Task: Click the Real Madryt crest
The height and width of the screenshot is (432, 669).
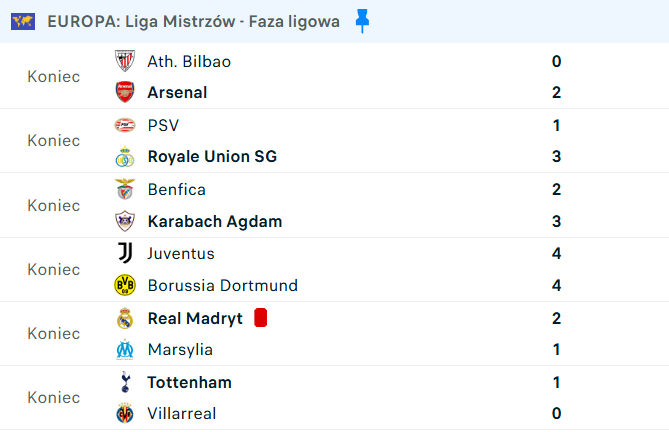Action: (x=125, y=318)
